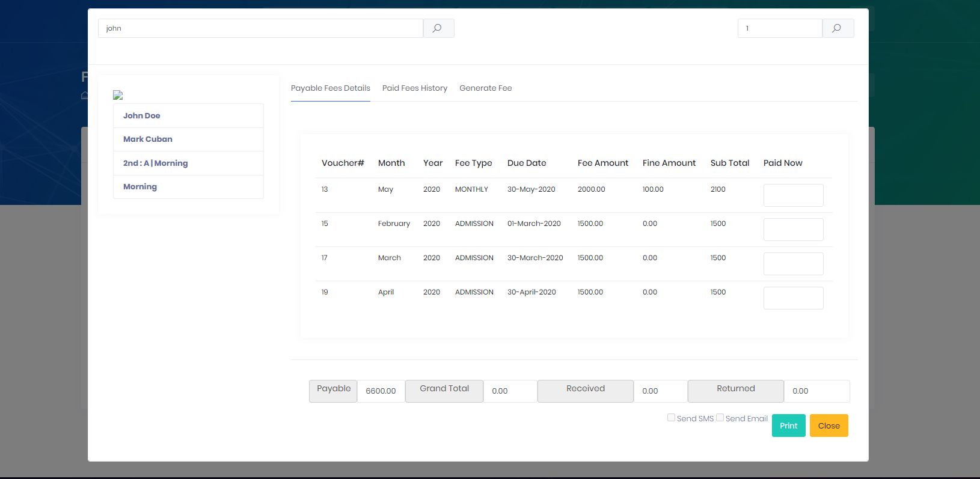Image resolution: width=980 pixels, height=479 pixels.
Task: Click the Fee Amount column header
Action: pos(603,163)
